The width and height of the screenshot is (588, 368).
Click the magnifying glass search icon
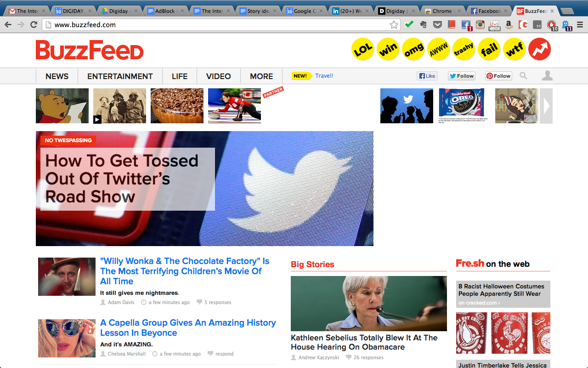tap(523, 76)
